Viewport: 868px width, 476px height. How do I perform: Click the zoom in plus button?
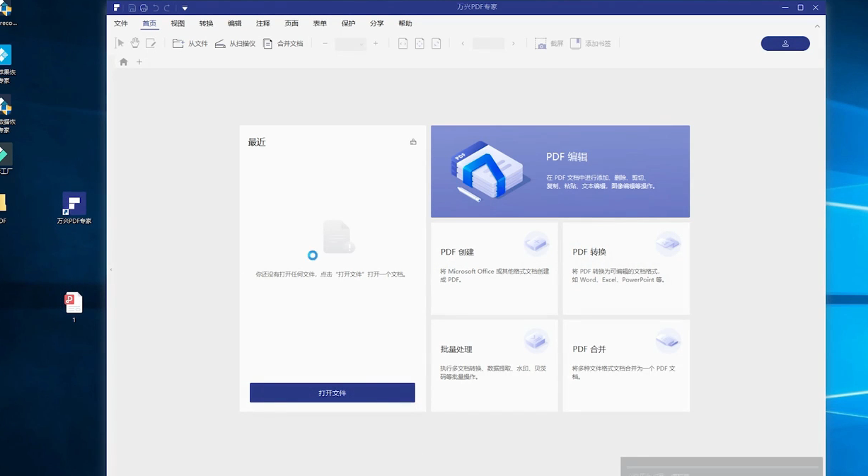pos(376,43)
